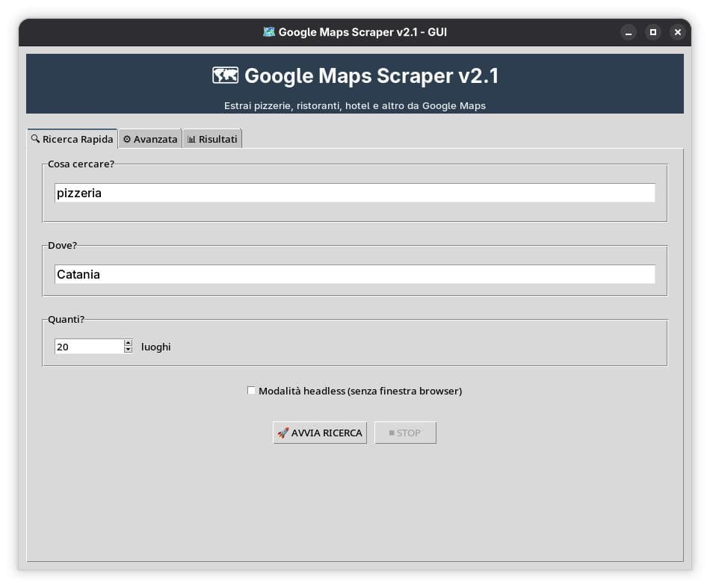The height and width of the screenshot is (588, 710).
Task: Click the 'Quanti?' group label
Action: coord(66,319)
